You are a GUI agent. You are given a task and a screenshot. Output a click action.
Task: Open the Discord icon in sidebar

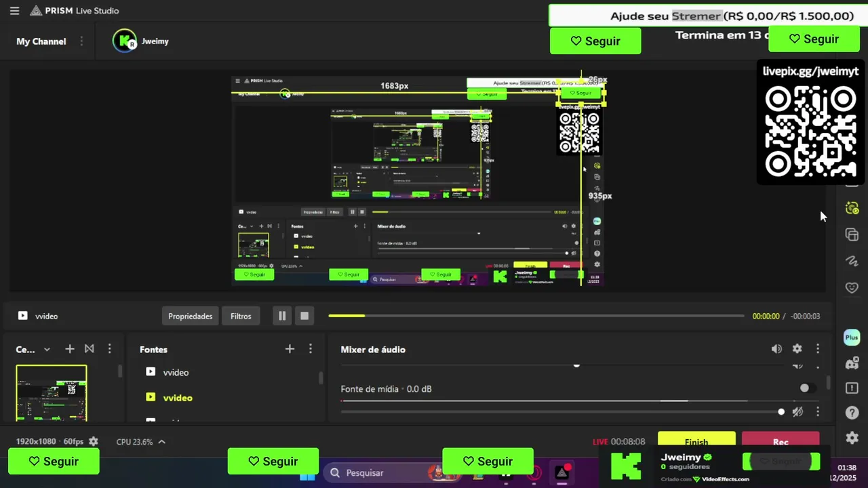[852, 363]
